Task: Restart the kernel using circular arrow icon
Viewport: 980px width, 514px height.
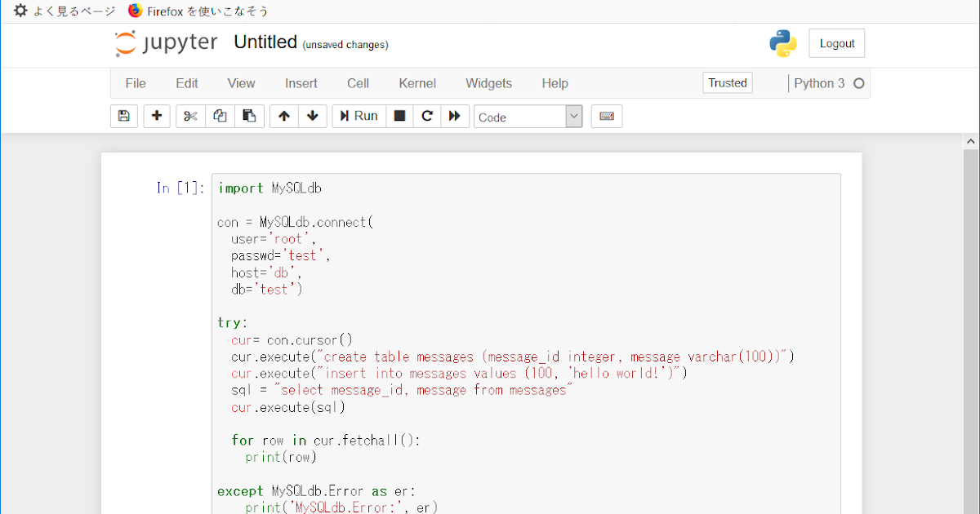Action: pos(426,116)
